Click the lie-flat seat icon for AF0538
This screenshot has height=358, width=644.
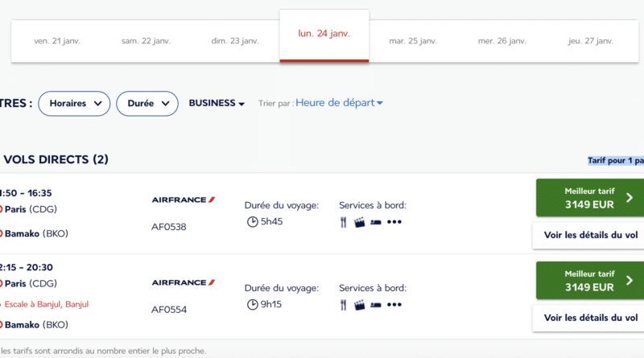coord(376,222)
